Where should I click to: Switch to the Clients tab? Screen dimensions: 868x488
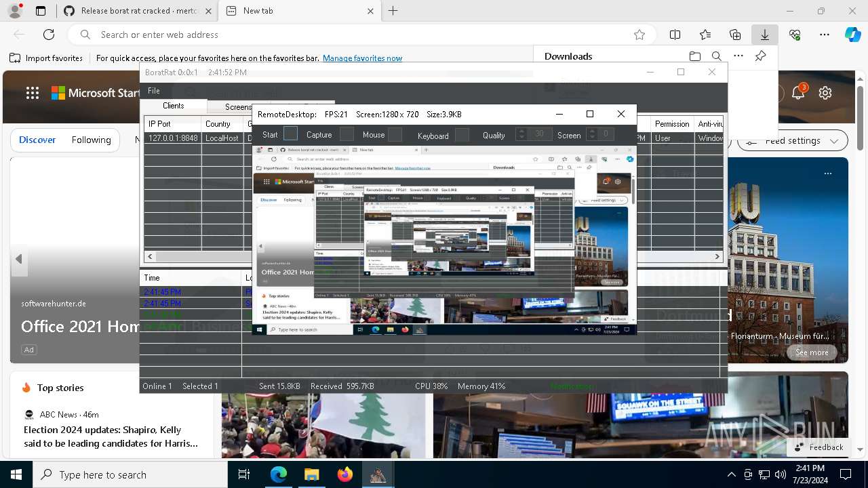click(174, 106)
